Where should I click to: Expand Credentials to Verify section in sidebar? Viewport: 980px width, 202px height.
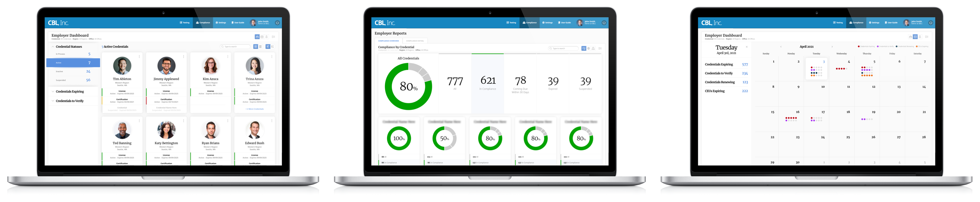tap(53, 101)
